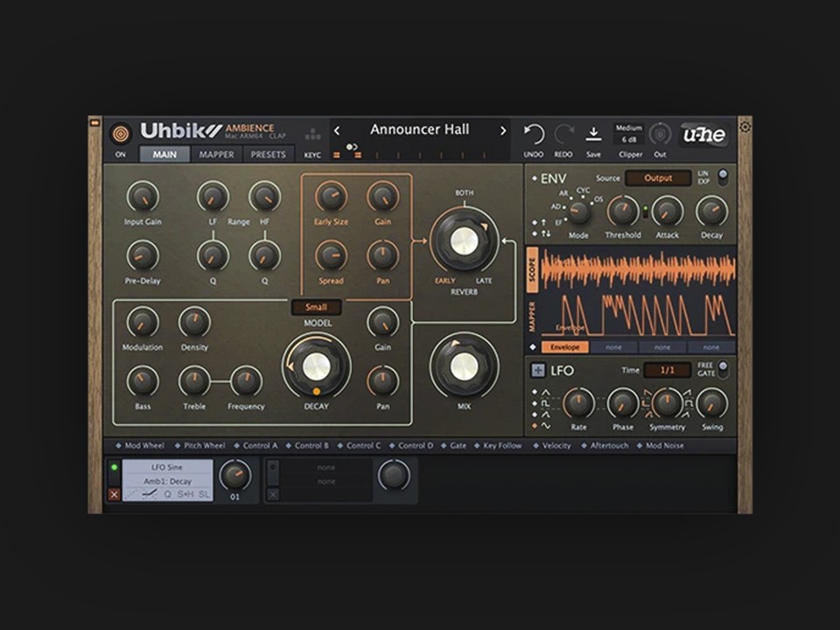Select the SCOPE vertical tab
This screenshot has height=630, width=840.
tap(532, 270)
